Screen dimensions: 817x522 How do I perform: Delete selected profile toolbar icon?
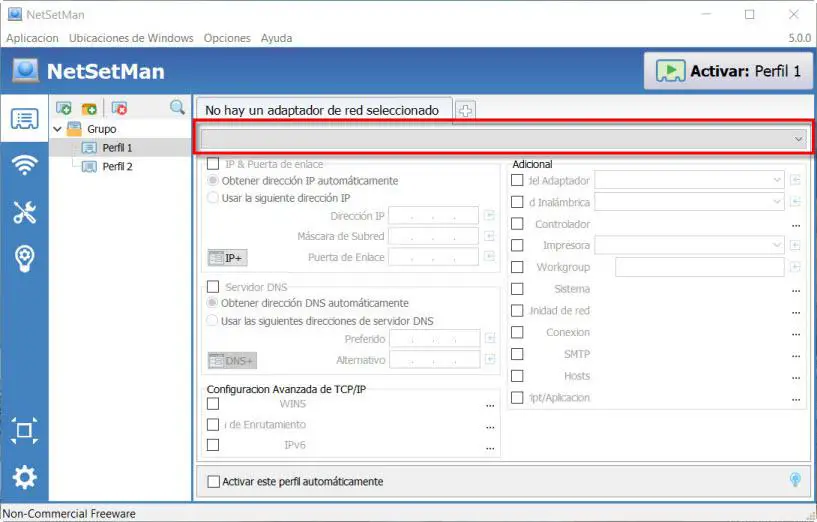tap(119, 108)
